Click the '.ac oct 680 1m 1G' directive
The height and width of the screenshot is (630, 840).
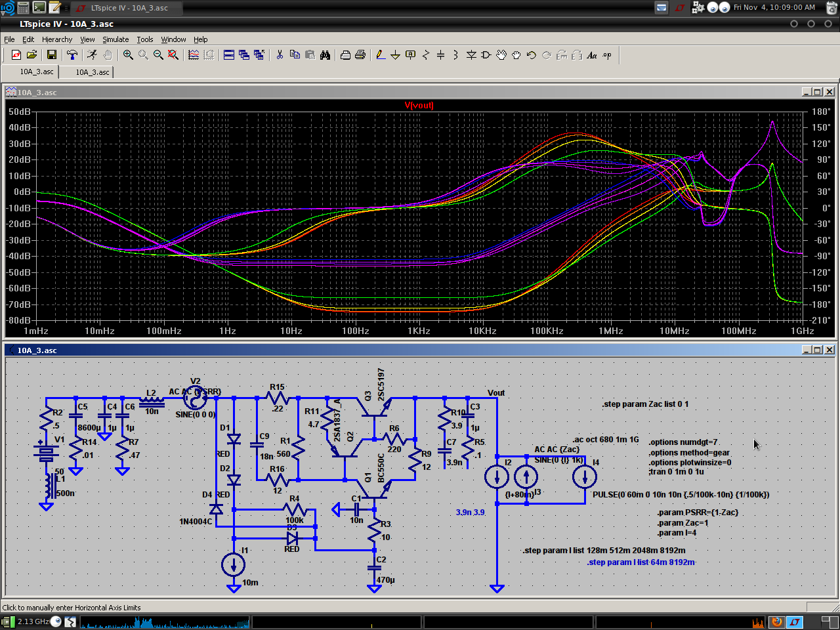pos(606,440)
